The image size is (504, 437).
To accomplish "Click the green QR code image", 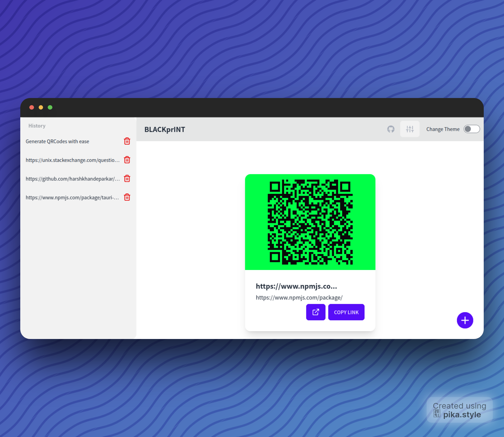I will [x=310, y=222].
